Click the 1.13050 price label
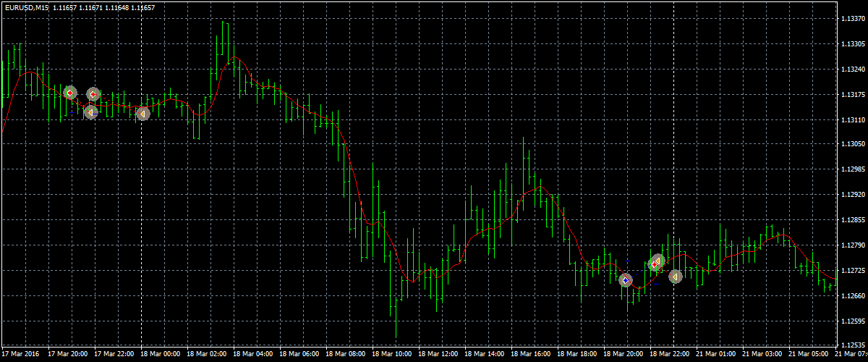Image resolution: width=868 pixels, height=362 pixels. pos(854,145)
